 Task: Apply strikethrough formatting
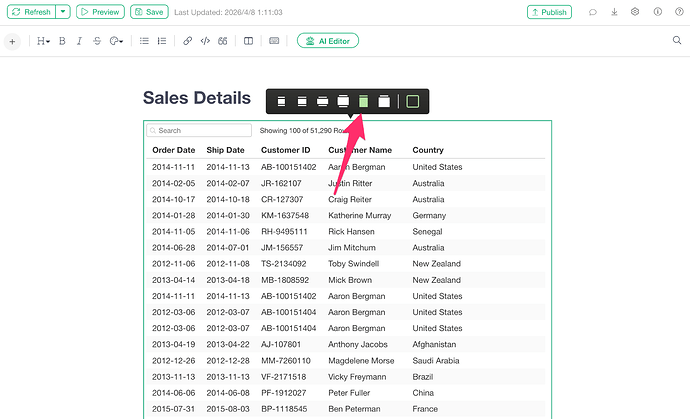click(96, 41)
